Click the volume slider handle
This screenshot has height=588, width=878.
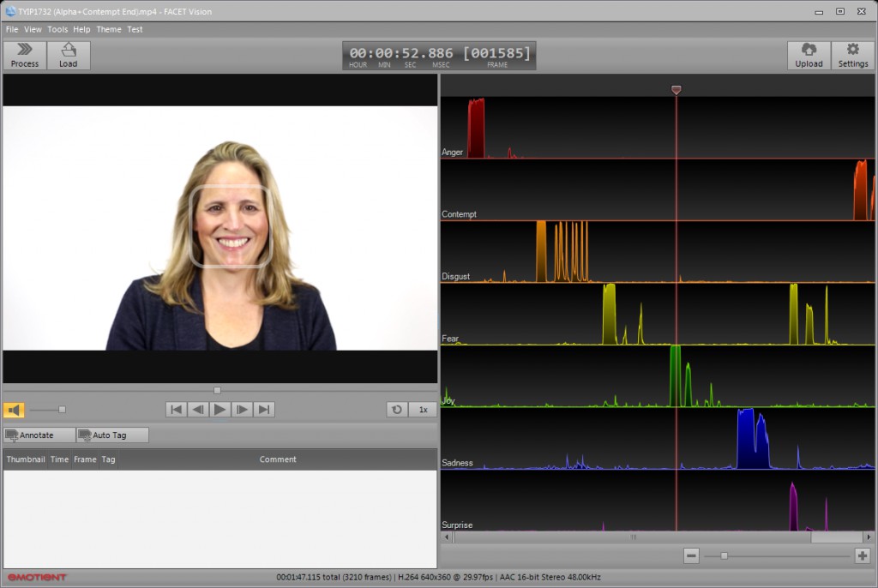pos(62,410)
